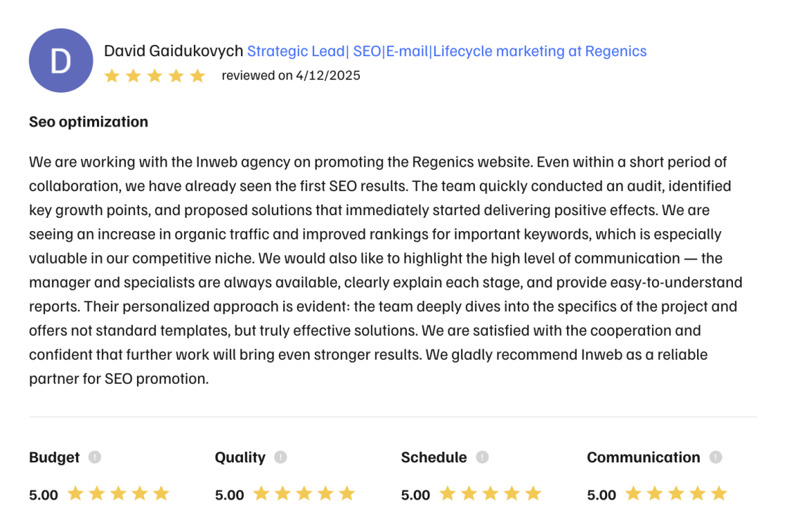Click the first Budget rating star
The image size is (787, 532).
click(75, 494)
